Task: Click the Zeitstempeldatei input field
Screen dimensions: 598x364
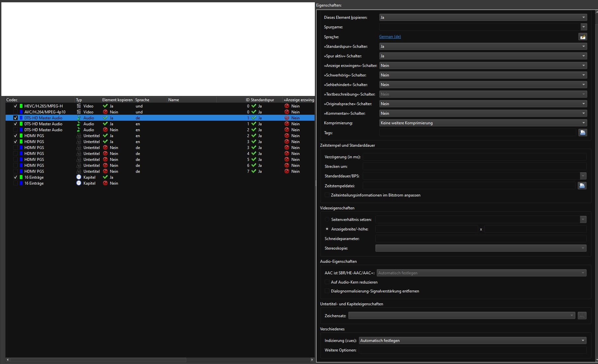Action: [x=469, y=186]
